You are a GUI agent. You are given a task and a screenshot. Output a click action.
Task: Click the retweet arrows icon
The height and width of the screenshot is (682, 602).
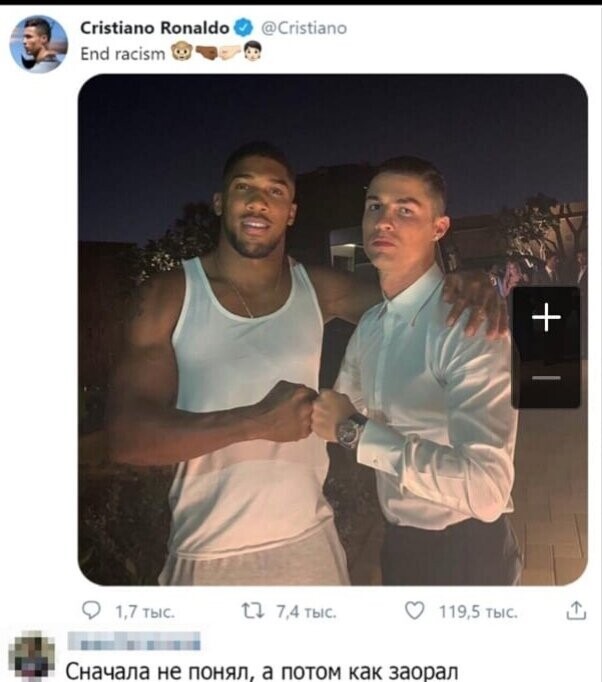point(253,611)
